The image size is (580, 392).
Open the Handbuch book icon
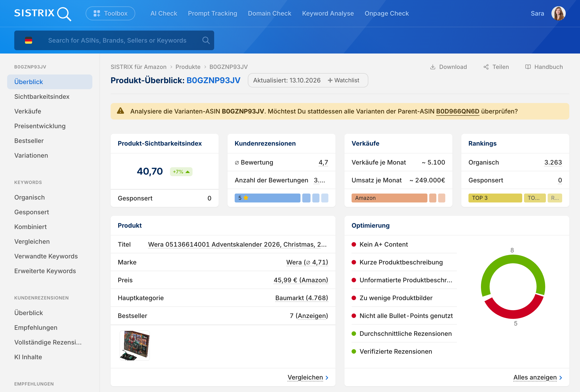(528, 67)
